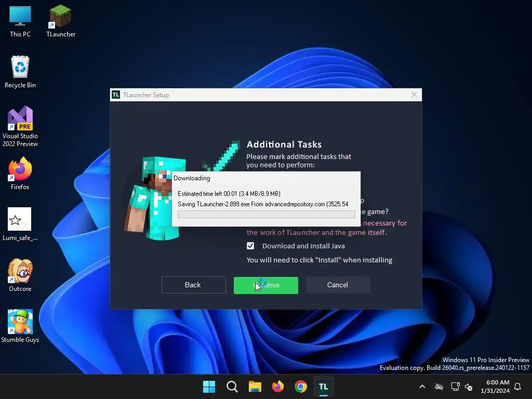This screenshot has width=532, height=399.
Task: Launch Visual Studio 2022 Preview shortcut
Action: point(20,126)
